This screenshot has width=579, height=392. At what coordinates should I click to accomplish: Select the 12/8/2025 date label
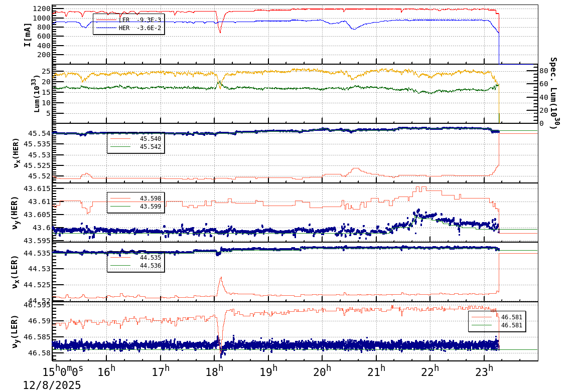point(52,385)
